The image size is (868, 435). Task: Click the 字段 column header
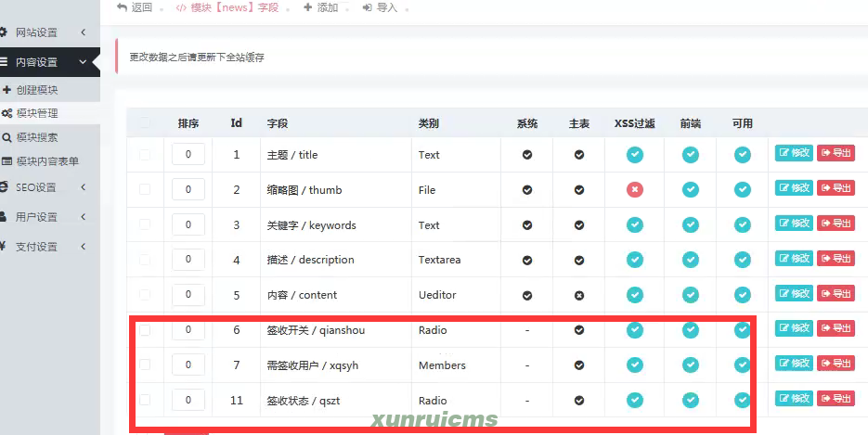pyautogui.click(x=278, y=123)
